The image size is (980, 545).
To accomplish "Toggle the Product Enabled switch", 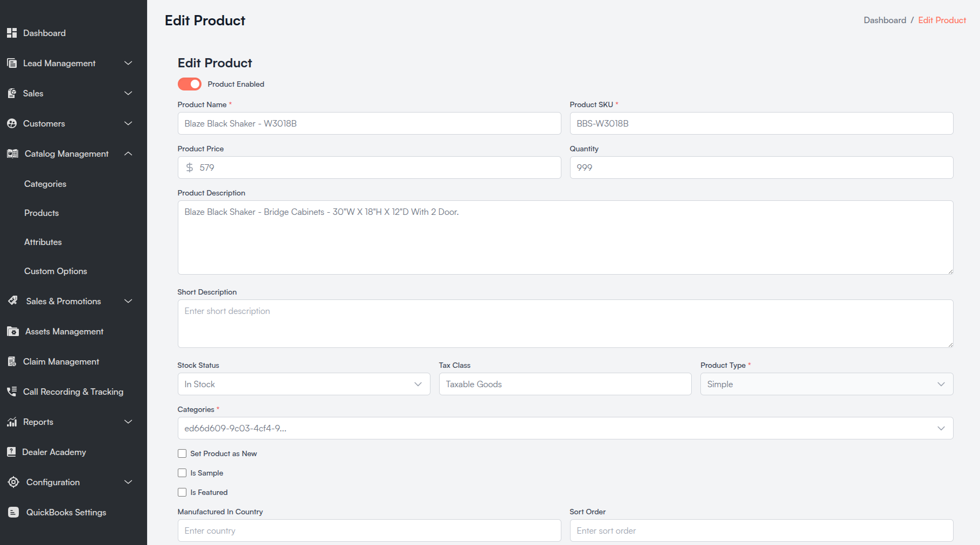I will 190,84.
